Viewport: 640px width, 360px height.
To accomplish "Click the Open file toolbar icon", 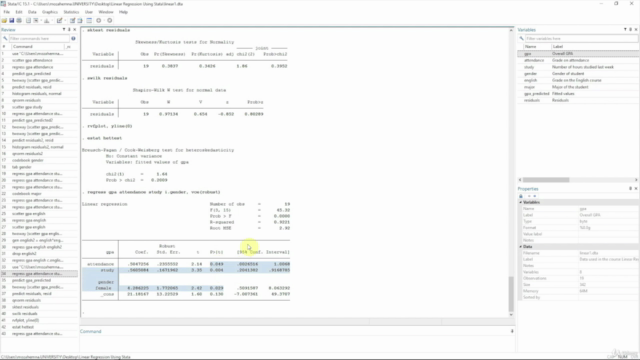I will [4, 20].
